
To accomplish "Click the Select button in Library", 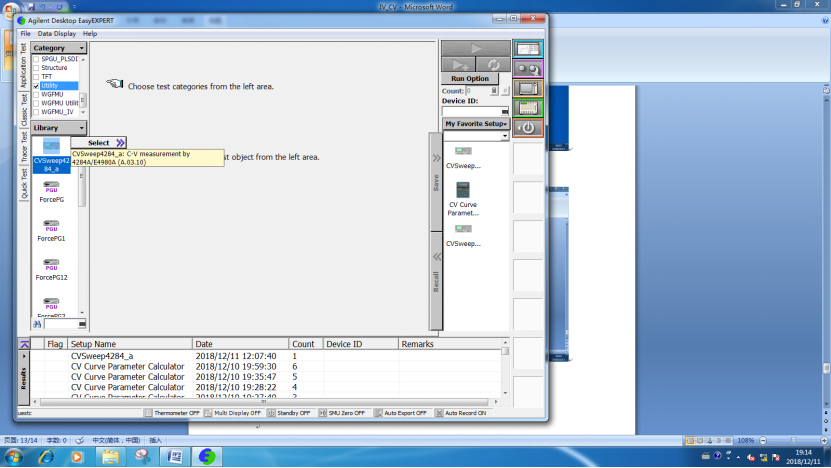I will [x=99, y=143].
